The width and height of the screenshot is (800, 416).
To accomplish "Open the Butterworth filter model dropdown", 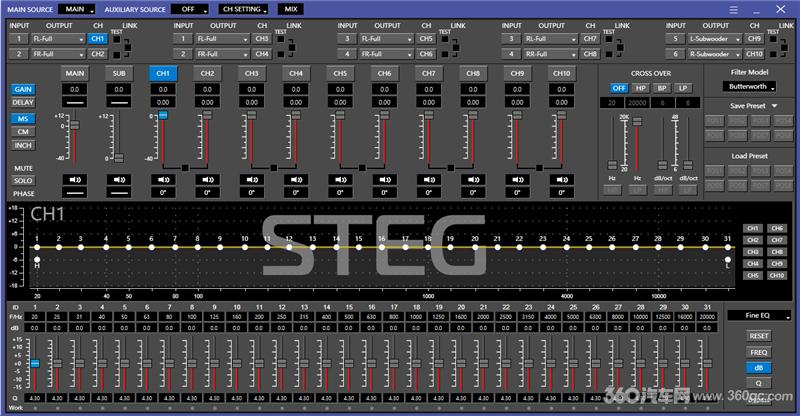I will pyautogui.click(x=749, y=87).
